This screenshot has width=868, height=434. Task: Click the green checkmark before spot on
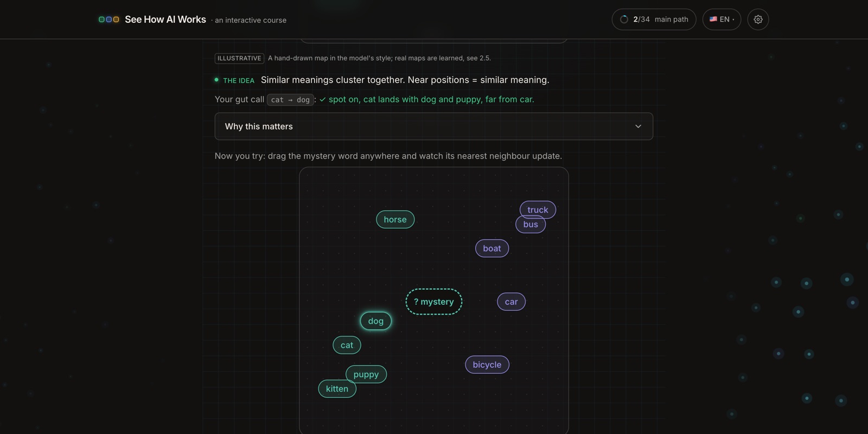322,100
